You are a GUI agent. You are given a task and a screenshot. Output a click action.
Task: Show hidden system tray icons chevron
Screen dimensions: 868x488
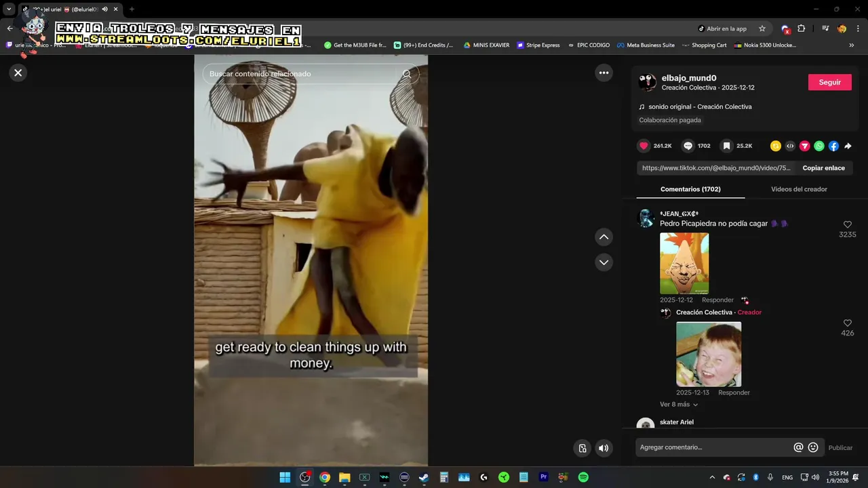click(x=712, y=477)
